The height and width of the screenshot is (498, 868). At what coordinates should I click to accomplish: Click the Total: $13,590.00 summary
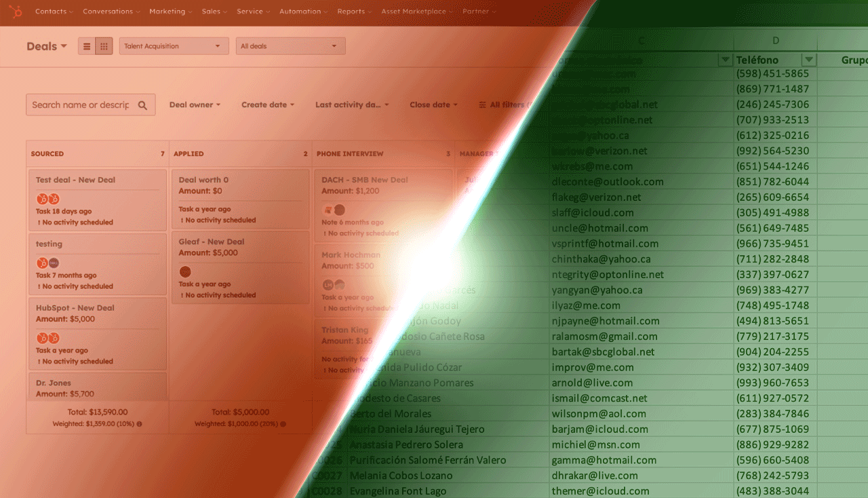pyautogui.click(x=98, y=412)
